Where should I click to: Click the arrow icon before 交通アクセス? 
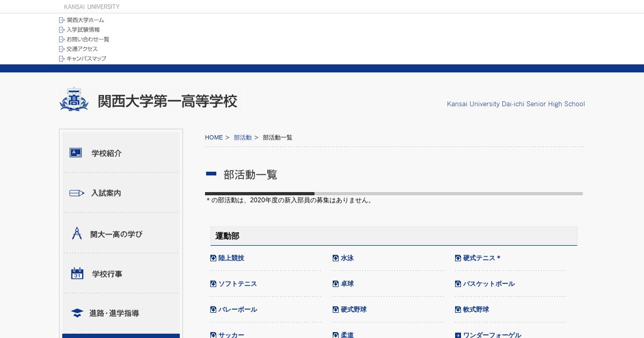pos(62,49)
